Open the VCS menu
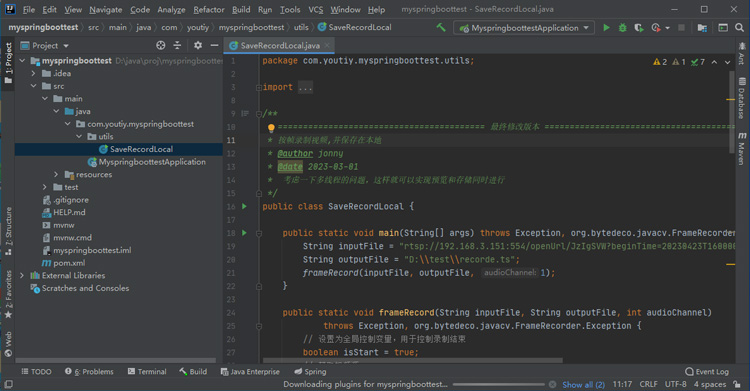 (316, 10)
